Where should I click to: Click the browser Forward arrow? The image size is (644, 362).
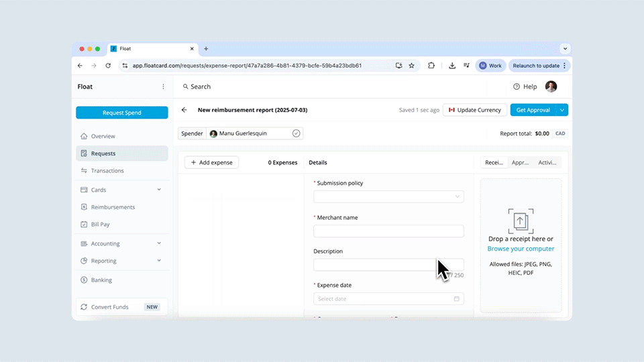coord(94,66)
